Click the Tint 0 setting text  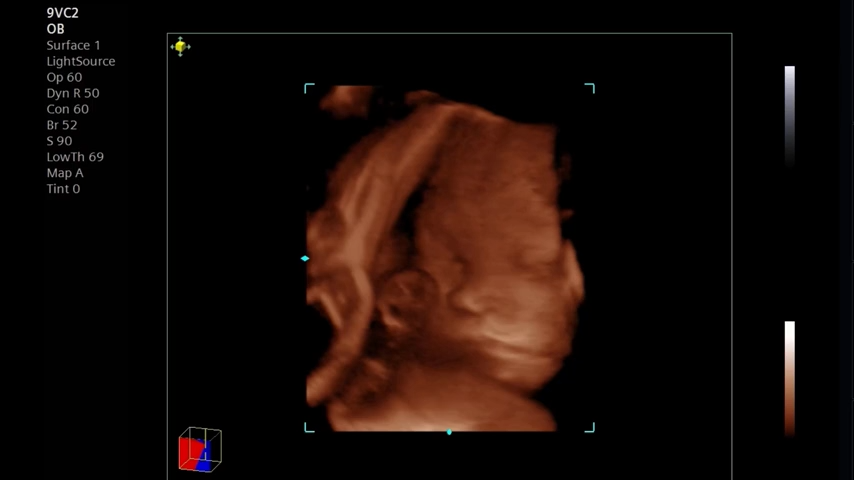(63, 189)
